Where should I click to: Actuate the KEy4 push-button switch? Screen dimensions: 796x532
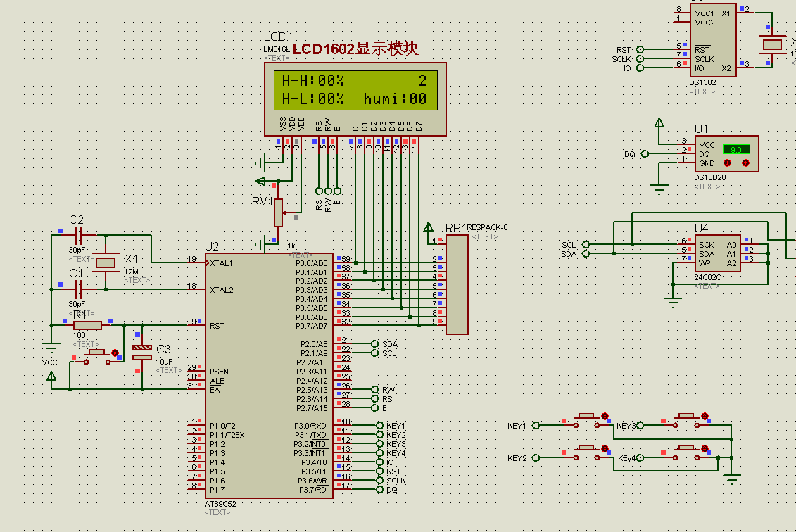(686, 452)
